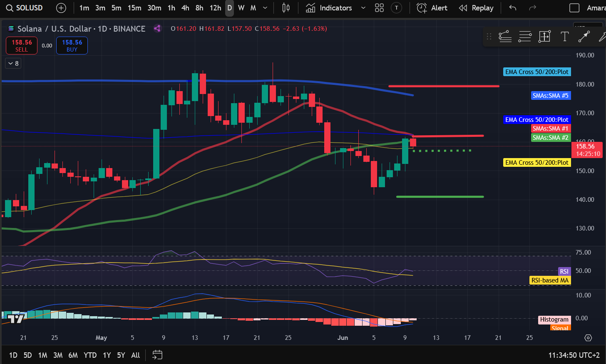Screen dimensions: 606x364
Task: Select the 12h timeframe
Action: (215, 8)
